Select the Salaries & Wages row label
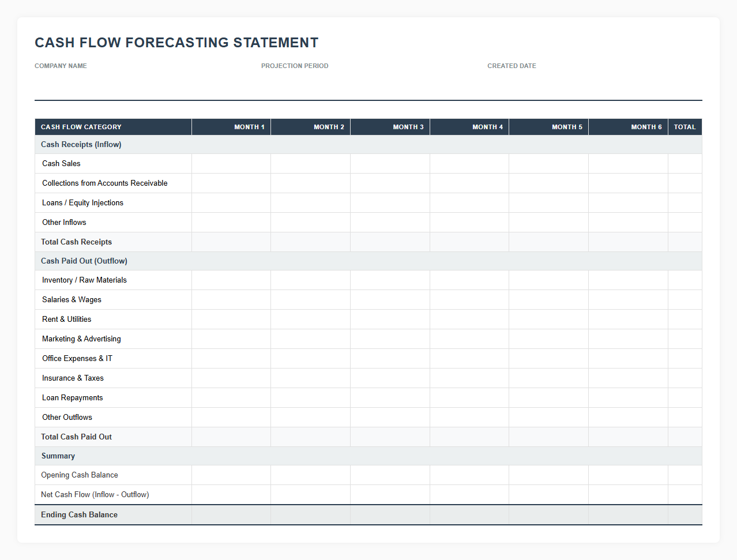This screenshot has width=737, height=560. point(72,300)
